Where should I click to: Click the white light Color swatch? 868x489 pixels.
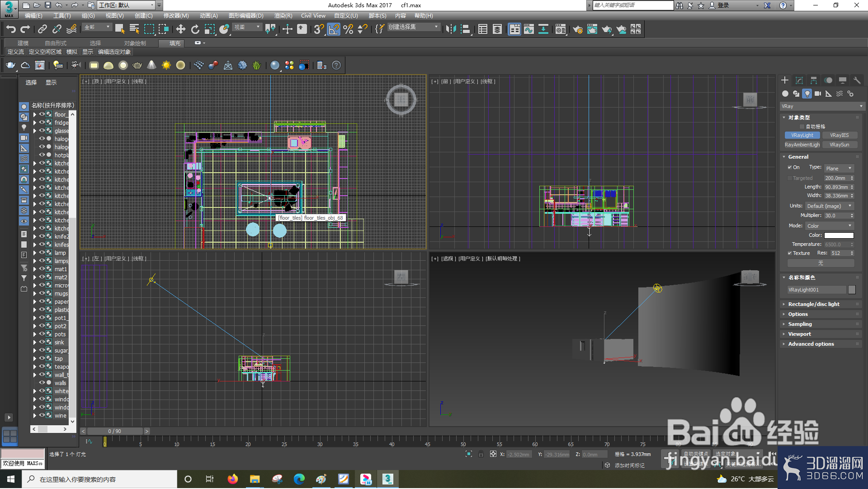[x=839, y=235]
